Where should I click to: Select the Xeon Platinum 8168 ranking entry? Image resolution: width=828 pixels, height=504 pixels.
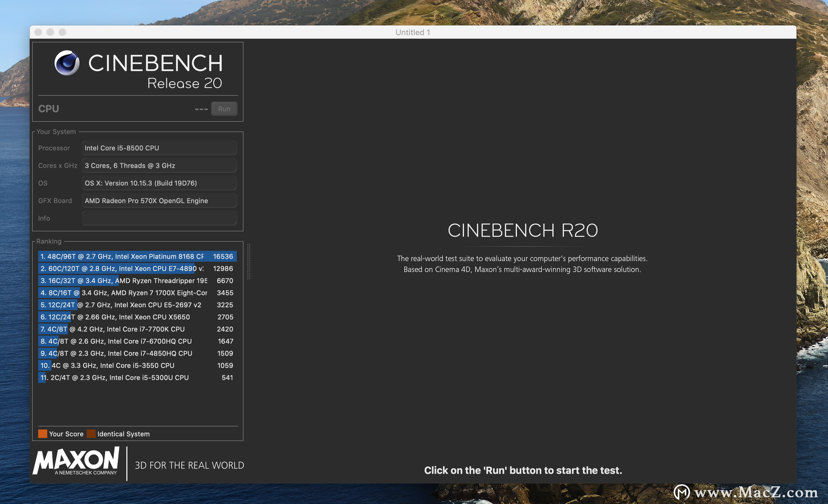tap(137, 257)
